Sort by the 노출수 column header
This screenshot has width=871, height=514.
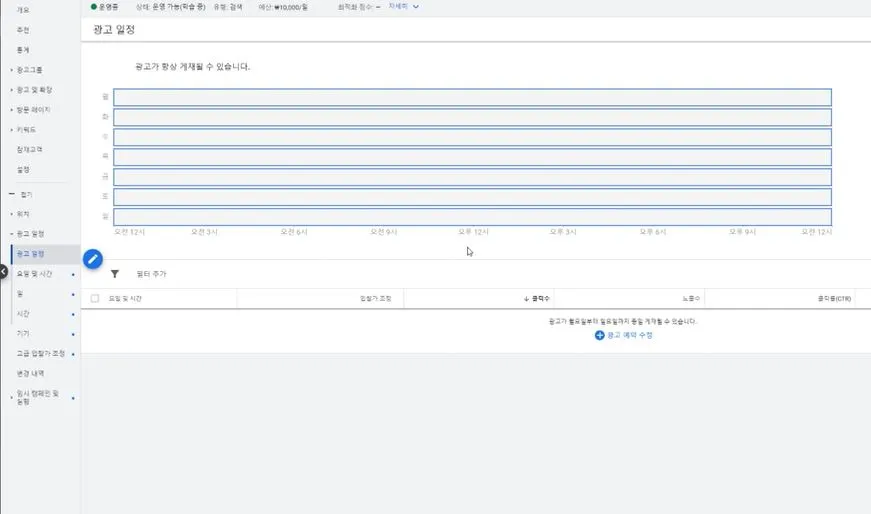[x=691, y=298]
